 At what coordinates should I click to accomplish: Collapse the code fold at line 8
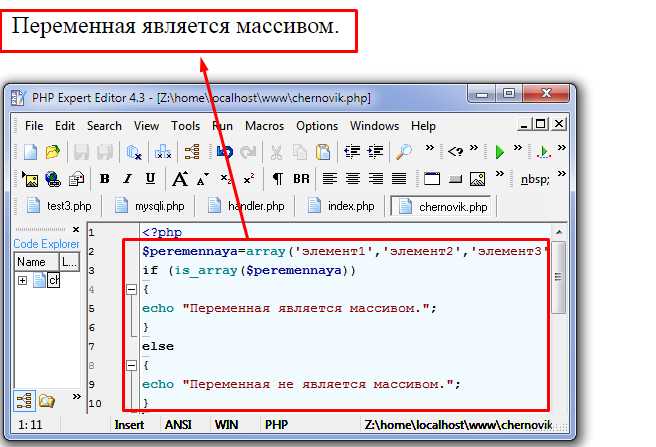(x=131, y=365)
